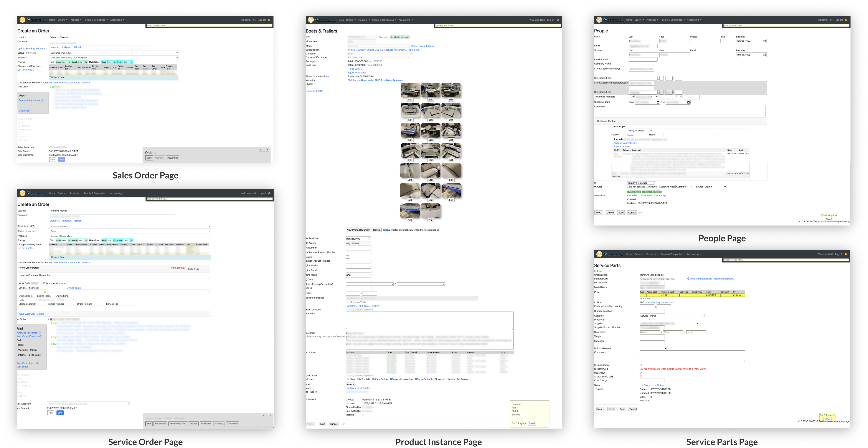Check the Finance Deal checkbox
This screenshot has width=868, height=448.
click(x=50, y=77)
